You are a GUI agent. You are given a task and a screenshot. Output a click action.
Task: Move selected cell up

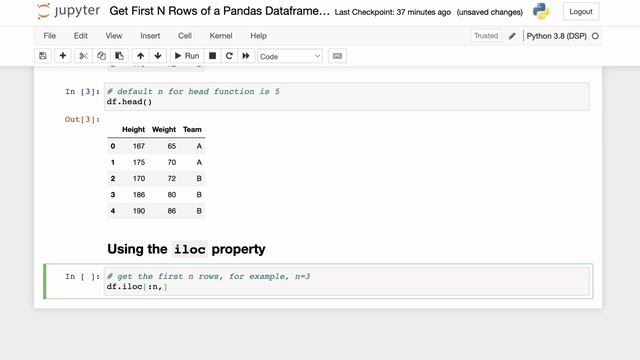[140, 56]
